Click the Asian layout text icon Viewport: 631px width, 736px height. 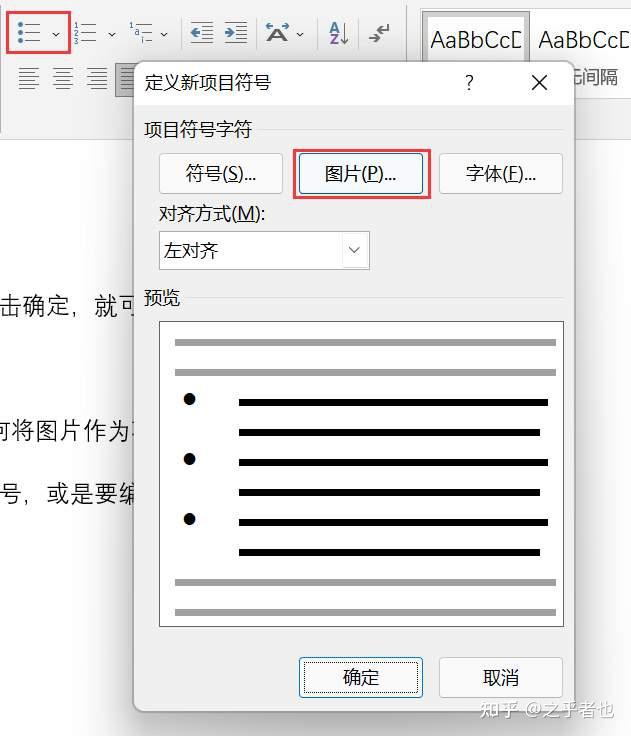pyautogui.click(x=277, y=33)
